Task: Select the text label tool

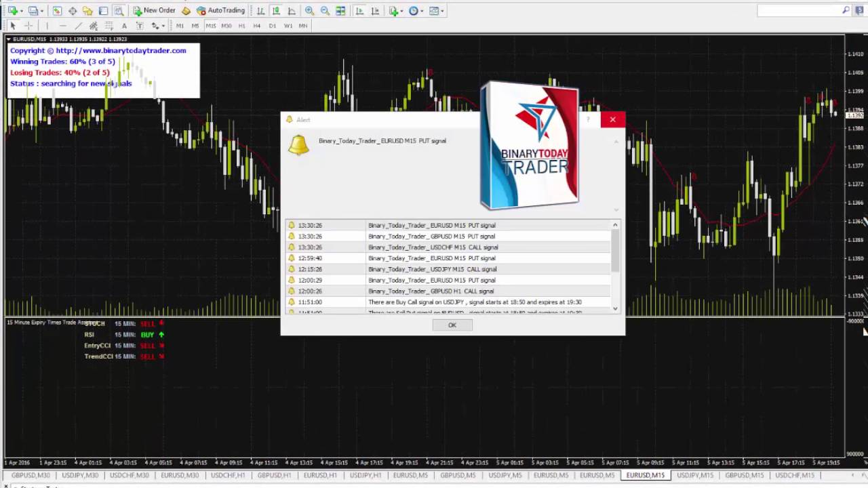Action: pyautogui.click(x=140, y=26)
